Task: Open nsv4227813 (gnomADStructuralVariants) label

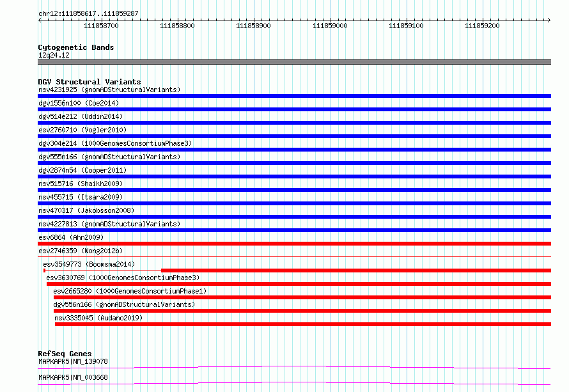Action: pyautogui.click(x=109, y=224)
